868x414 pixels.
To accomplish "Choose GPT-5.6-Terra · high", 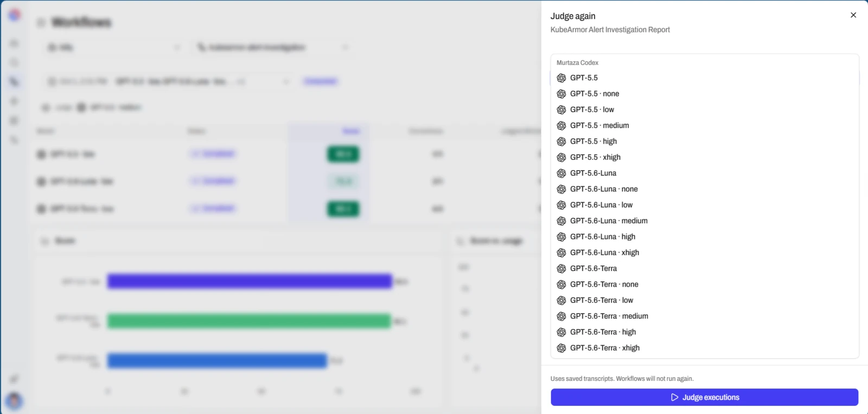I will click(x=705, y=332).
